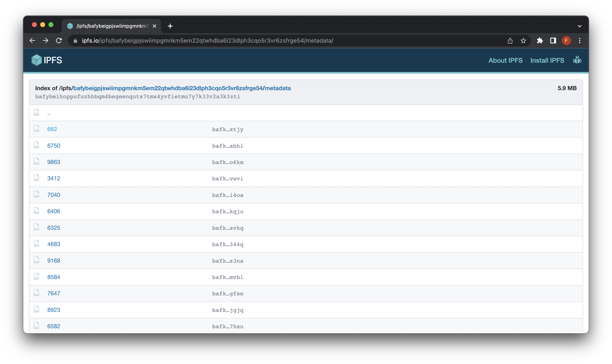The height and width of the screenshot is (364, 612).
Task: Click the share page icon
Action: (510, 41)
